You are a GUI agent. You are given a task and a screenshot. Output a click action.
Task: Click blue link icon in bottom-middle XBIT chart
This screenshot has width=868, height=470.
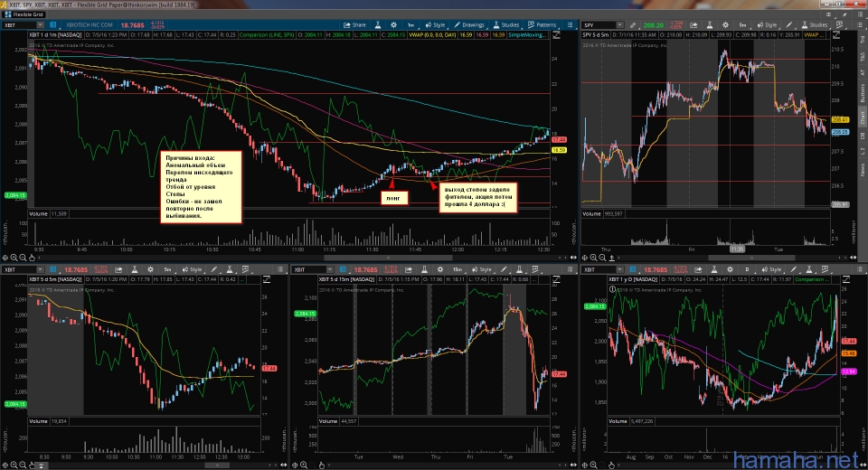344,269
